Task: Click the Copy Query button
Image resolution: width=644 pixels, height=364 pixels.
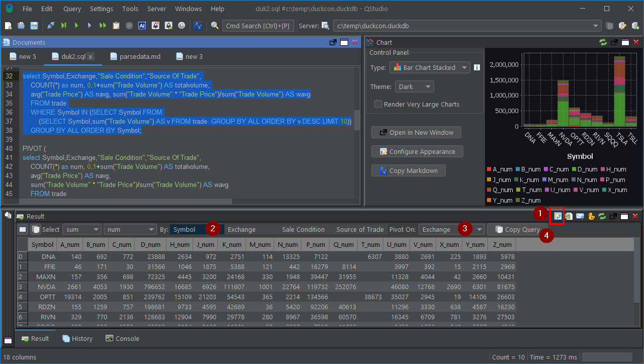Action: [x=517, y=229]
